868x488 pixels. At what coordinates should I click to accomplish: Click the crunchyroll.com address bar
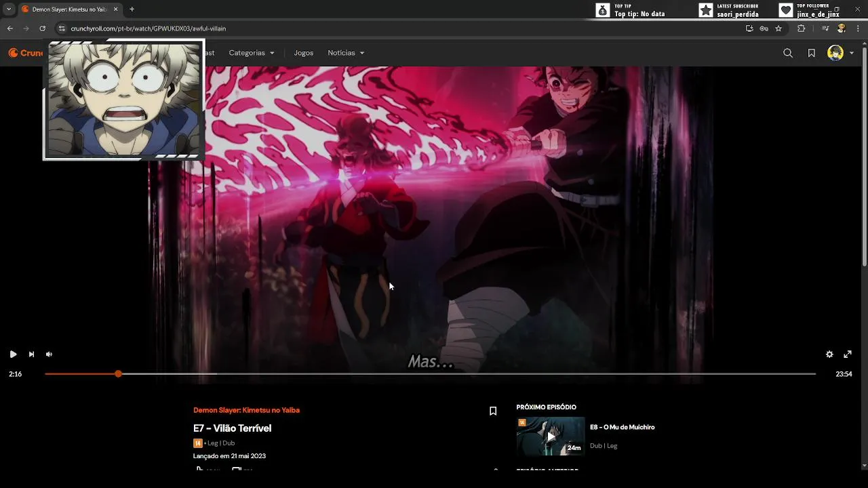[x=400, y=28]
